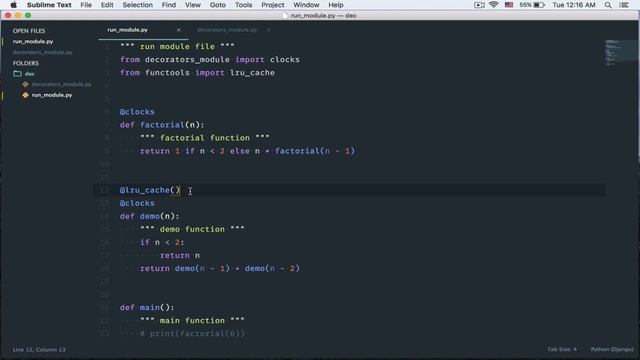
Task: Select run_module.py under Open Files
Action: (x=33, y=42)
